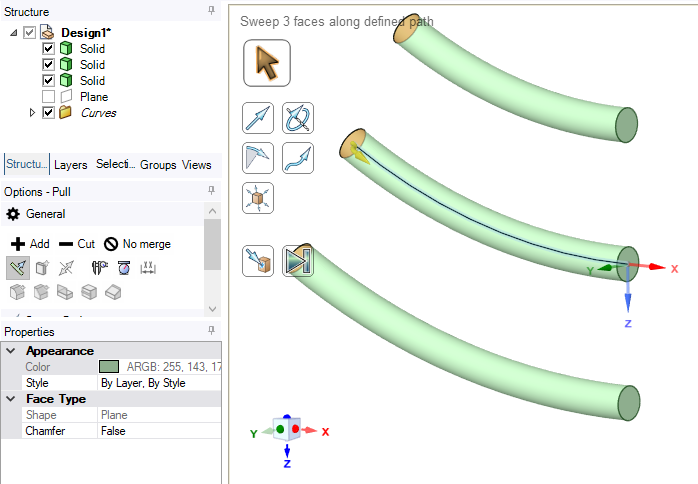Click the options panel scrollbar down arrow
The height and width of the screenshot is (484, 698).
(x=212, y=309)
